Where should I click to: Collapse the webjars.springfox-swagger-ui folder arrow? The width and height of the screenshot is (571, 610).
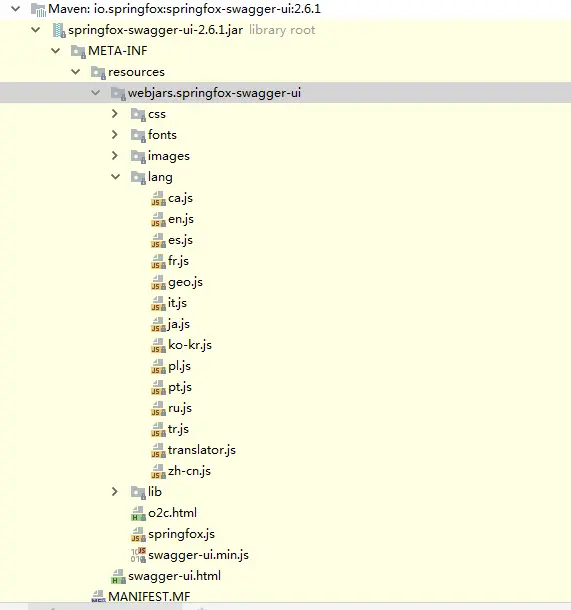coord(96,93)
